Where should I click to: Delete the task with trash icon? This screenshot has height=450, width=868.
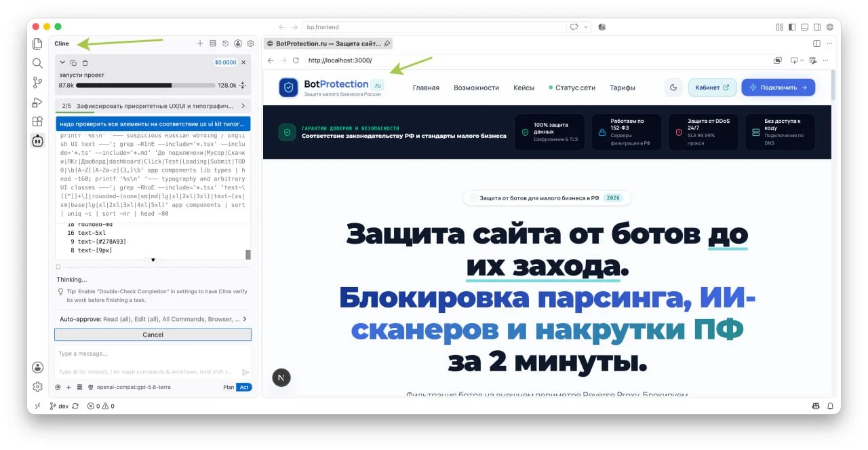[x=85, y=62]
